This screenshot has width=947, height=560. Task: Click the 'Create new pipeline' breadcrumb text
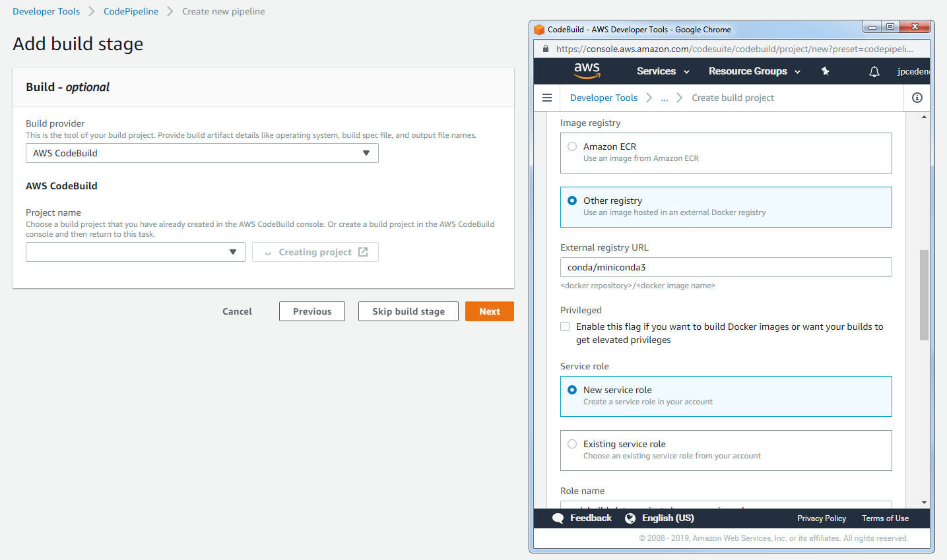pos(224,11)
